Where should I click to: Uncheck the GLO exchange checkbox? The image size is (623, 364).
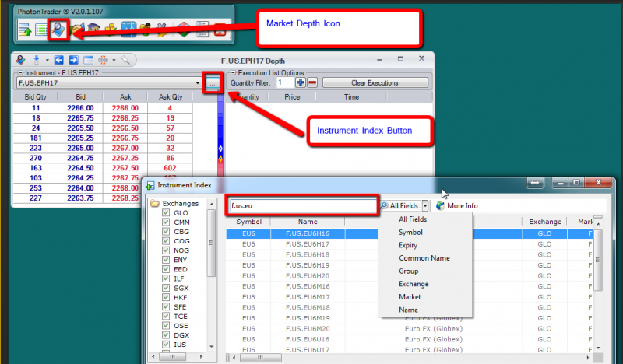166,212
